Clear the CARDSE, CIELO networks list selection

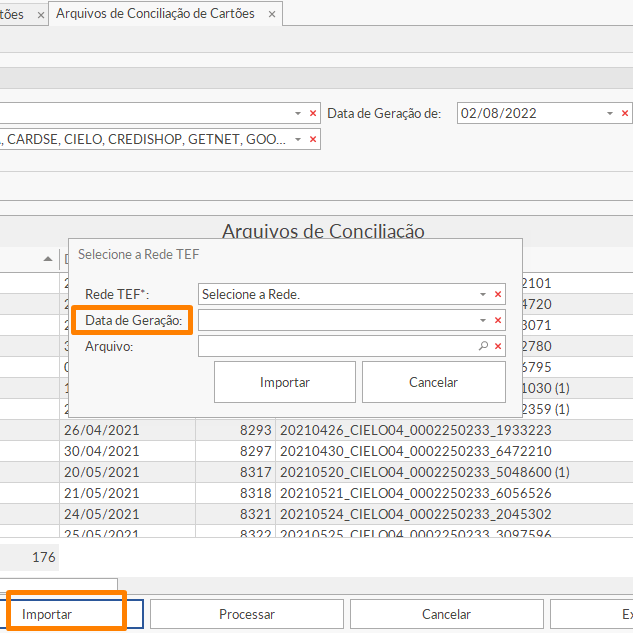(x=313, y=140)
